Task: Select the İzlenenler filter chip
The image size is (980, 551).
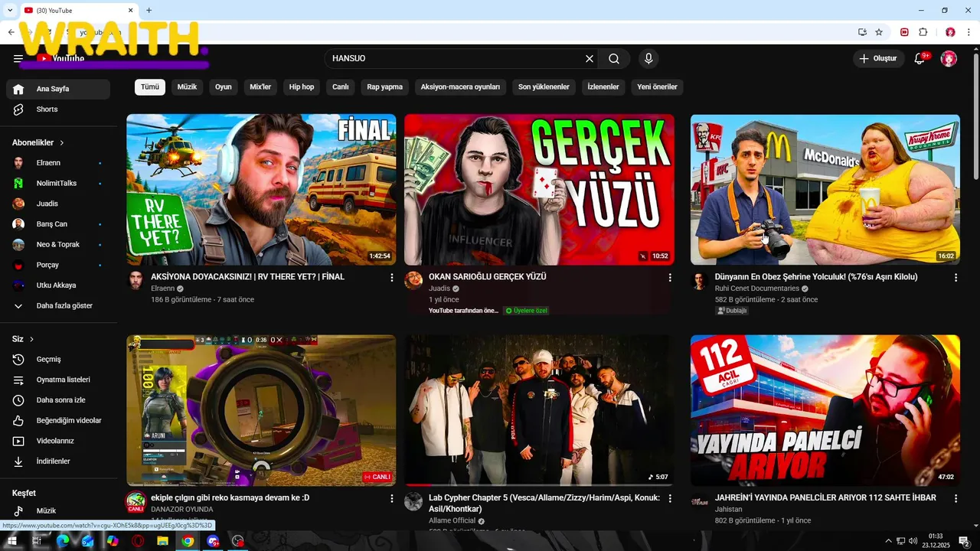Action: coord(603,87)
